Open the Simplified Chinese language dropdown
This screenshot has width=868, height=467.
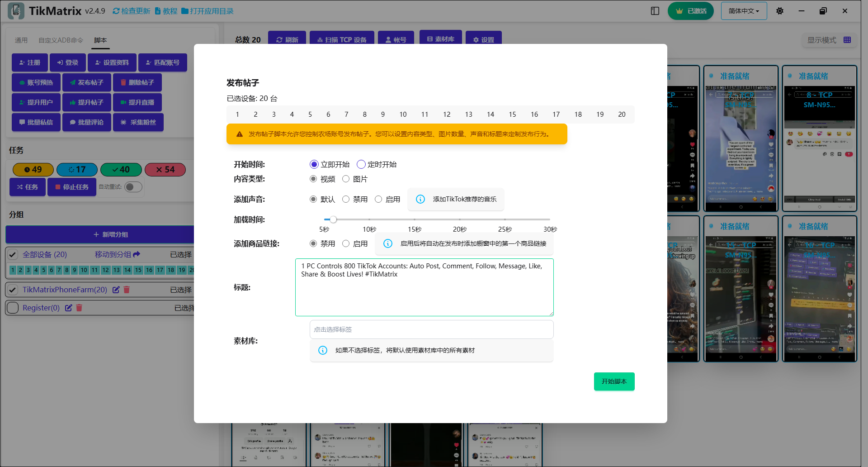744,11
